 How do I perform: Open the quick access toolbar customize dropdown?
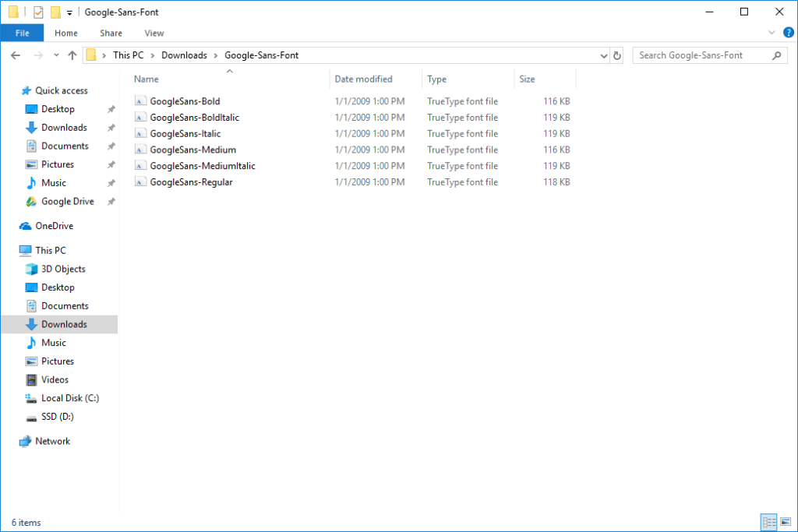[69, 11]
